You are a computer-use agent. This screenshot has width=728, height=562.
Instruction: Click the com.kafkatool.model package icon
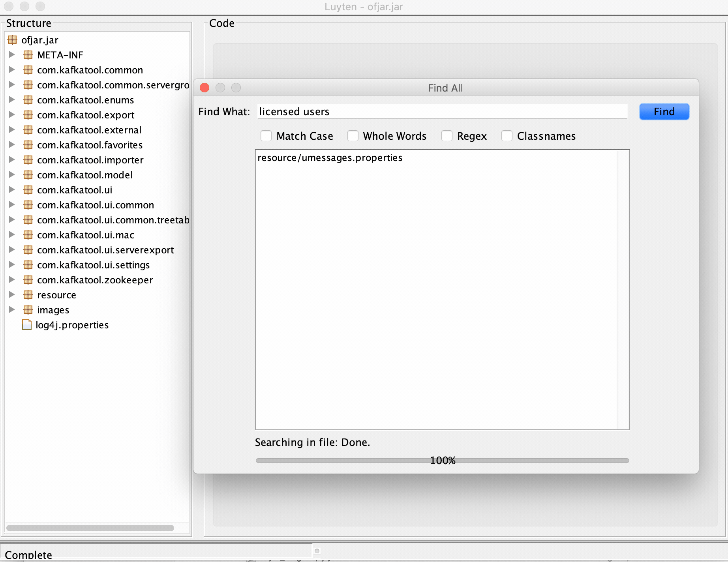[28, 175]
